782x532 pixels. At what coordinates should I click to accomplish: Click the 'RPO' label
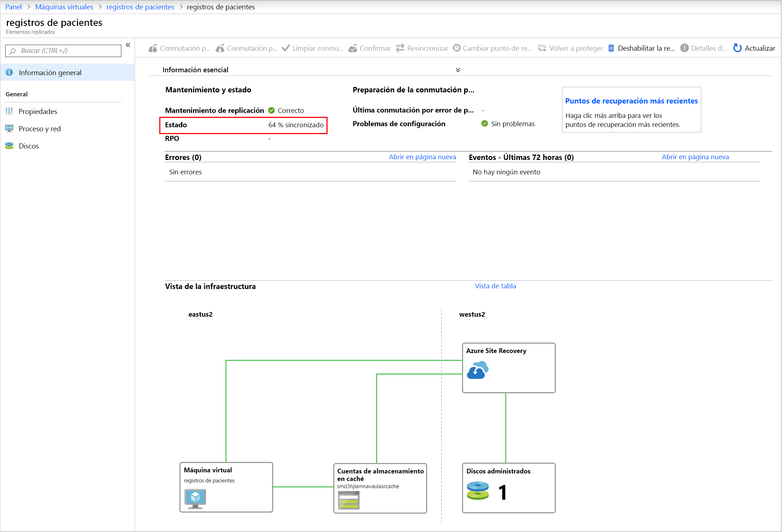click(x=172, y=138)
